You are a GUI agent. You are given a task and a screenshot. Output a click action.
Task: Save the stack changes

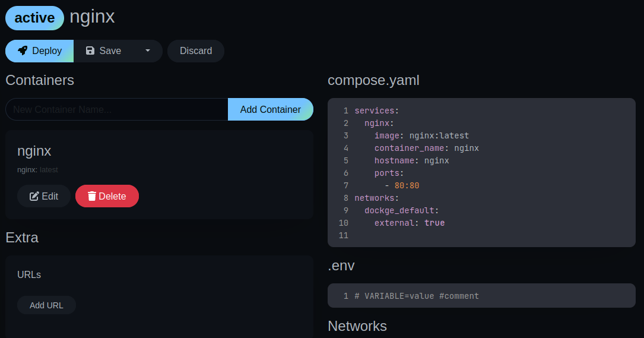coord(103,51)
